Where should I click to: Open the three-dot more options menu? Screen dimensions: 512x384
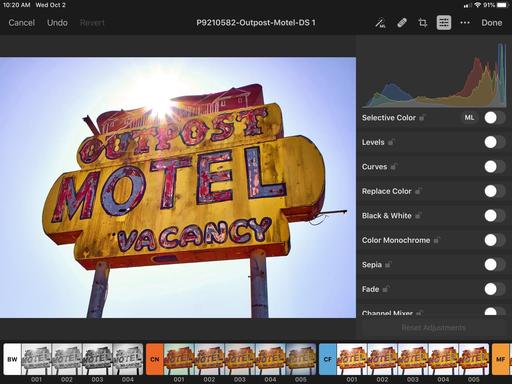465,23
